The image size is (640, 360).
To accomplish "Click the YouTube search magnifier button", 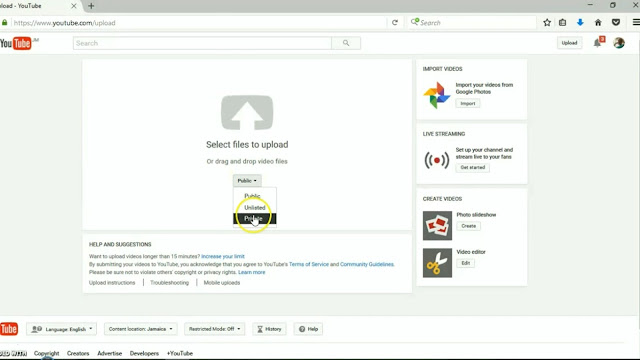I will [x=346, y=43].
